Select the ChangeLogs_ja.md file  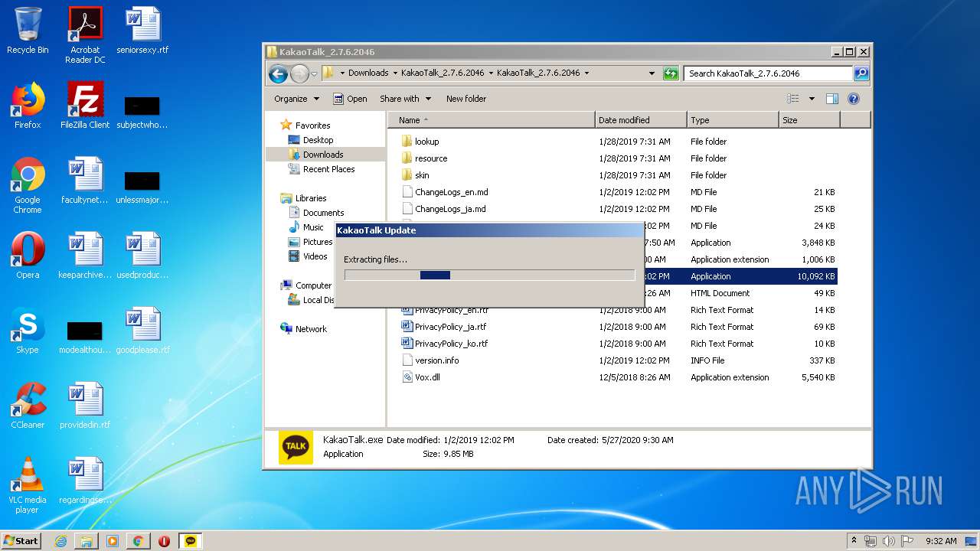[443, 209]
